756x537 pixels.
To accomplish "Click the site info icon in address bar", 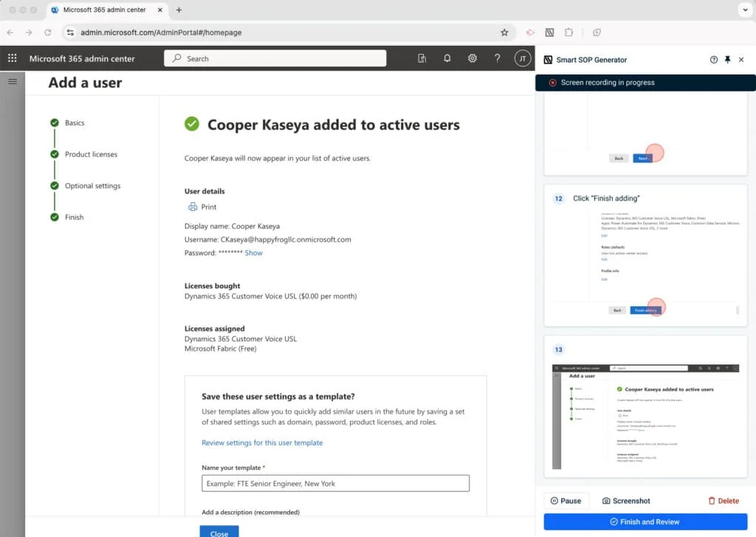I will pyautogui.click(x=70, y=32).
